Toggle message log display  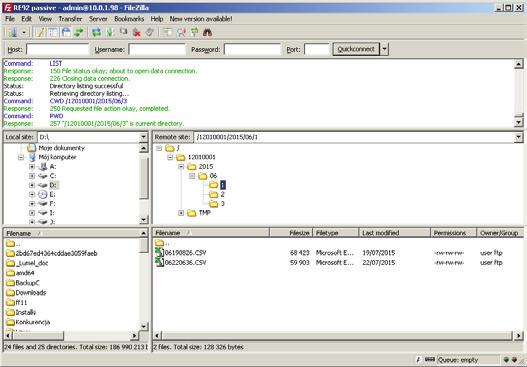pyautogui.click(x=40, y=32)
